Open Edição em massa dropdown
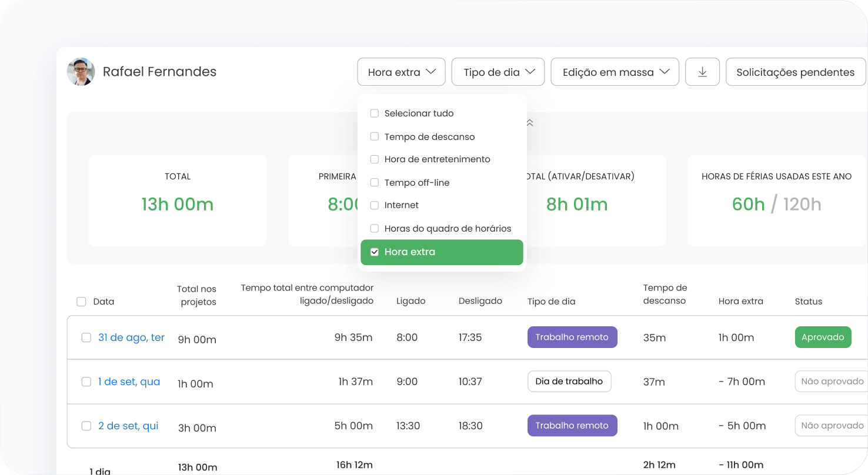 click(615, 72)
